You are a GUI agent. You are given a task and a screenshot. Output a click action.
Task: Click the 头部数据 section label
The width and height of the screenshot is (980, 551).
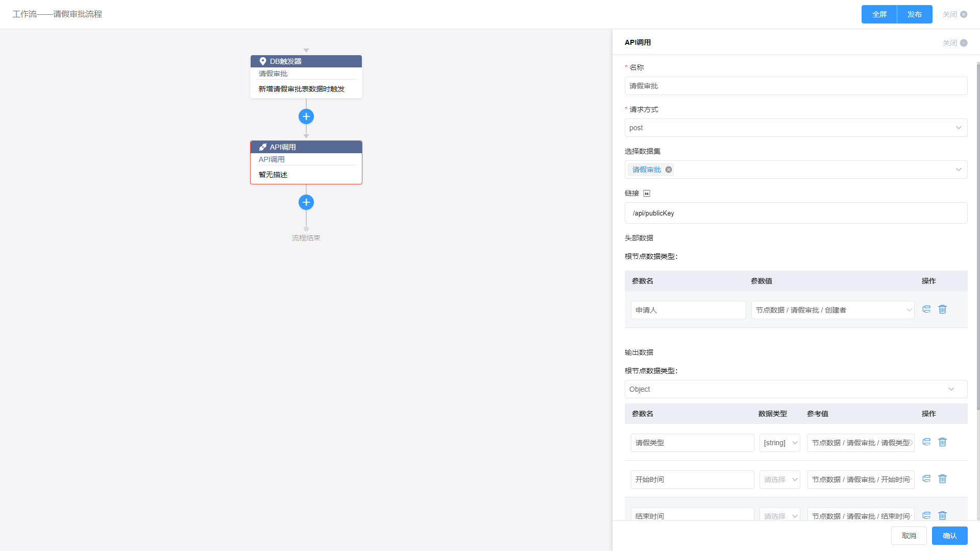639,238
